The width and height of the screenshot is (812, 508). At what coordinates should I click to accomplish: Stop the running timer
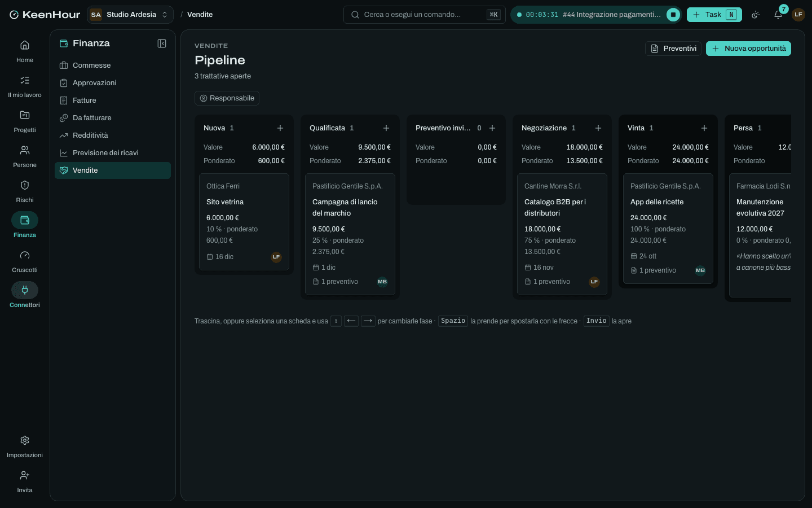click(x=673, y=15)
